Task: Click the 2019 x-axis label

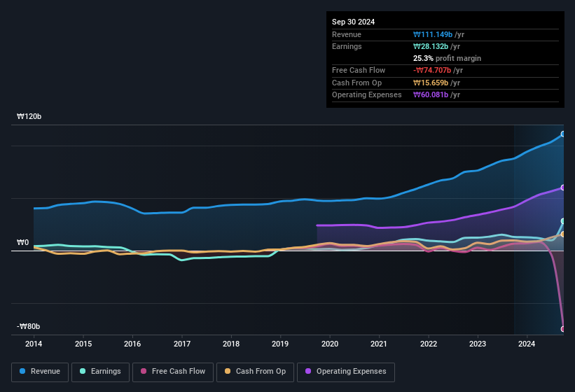Action: [280, 344]
